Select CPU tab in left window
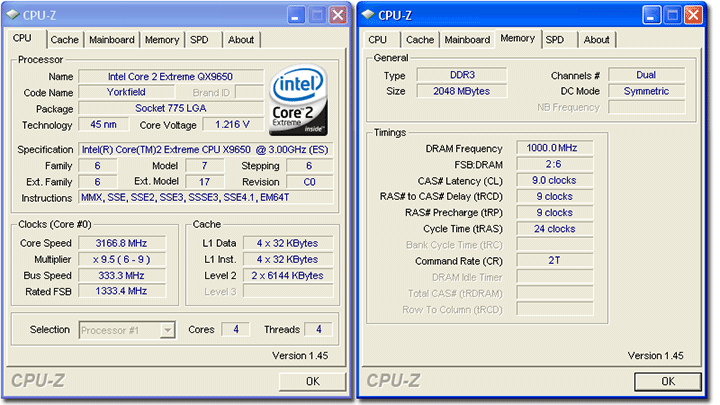 [22, 38]
